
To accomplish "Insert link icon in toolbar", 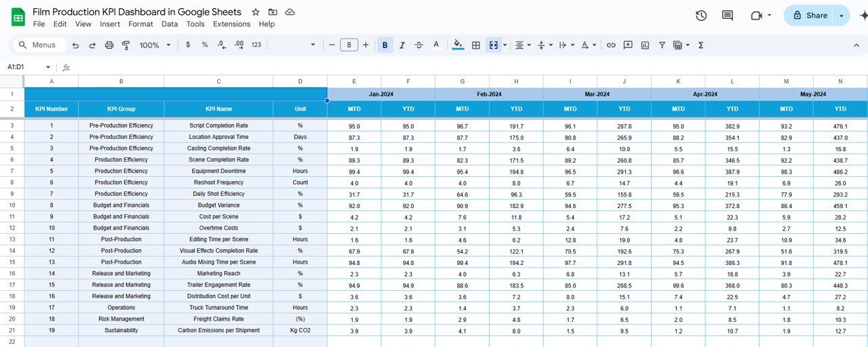I will [611, 45].
